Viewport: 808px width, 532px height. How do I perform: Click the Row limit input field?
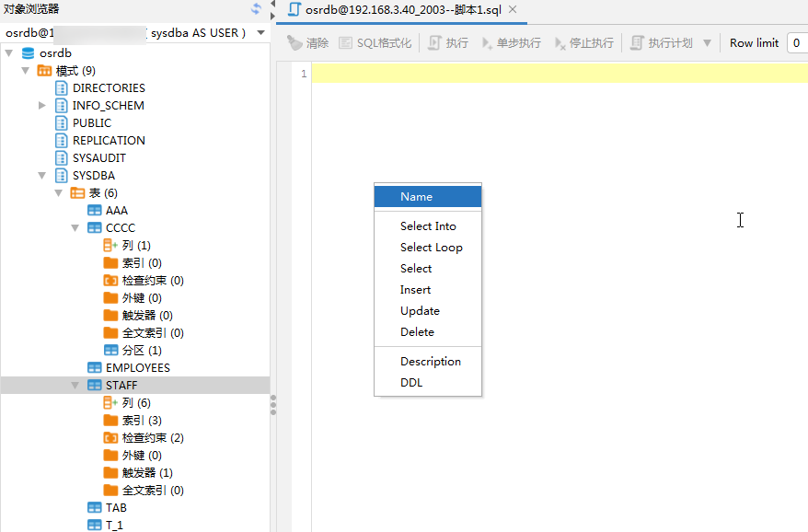797,43
